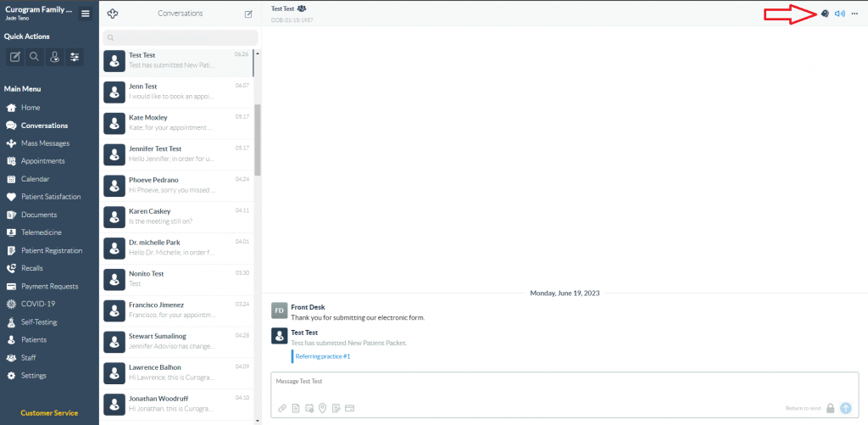Click the search quick action icon

coord(35,57)
